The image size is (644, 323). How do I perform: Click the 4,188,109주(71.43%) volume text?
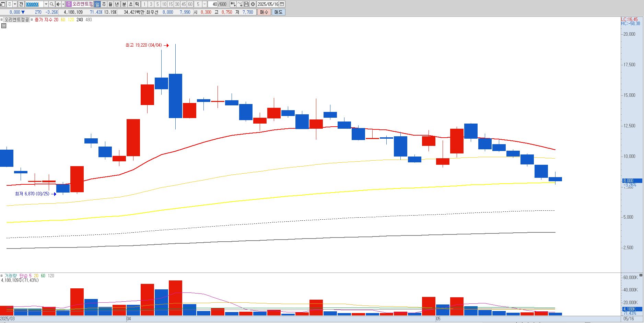click(20, 280)
